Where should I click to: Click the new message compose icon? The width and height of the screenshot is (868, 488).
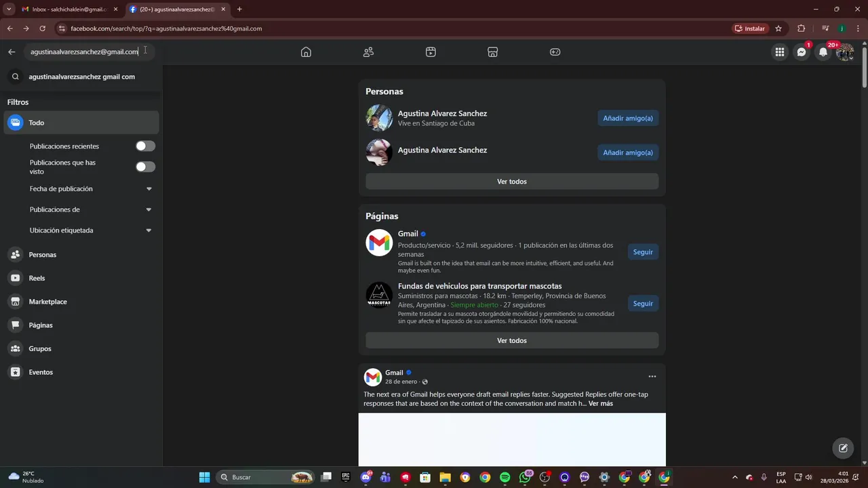[x=843, y=448]
